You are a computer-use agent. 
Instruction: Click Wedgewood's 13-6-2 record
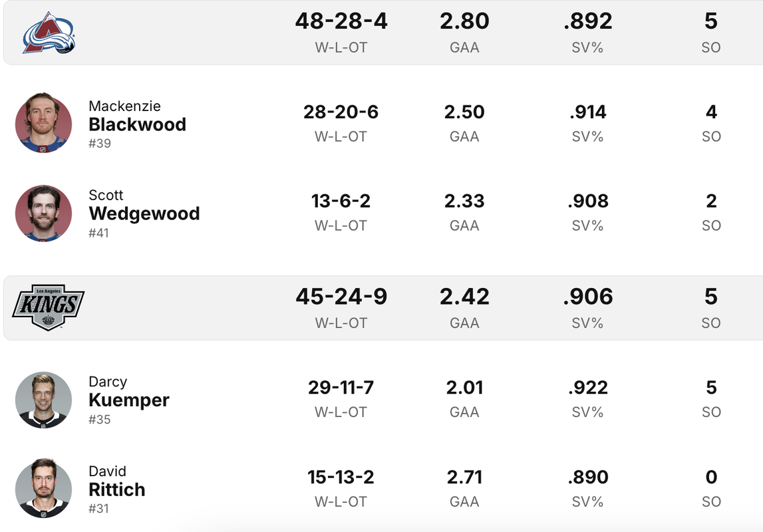tap(341, 201)
